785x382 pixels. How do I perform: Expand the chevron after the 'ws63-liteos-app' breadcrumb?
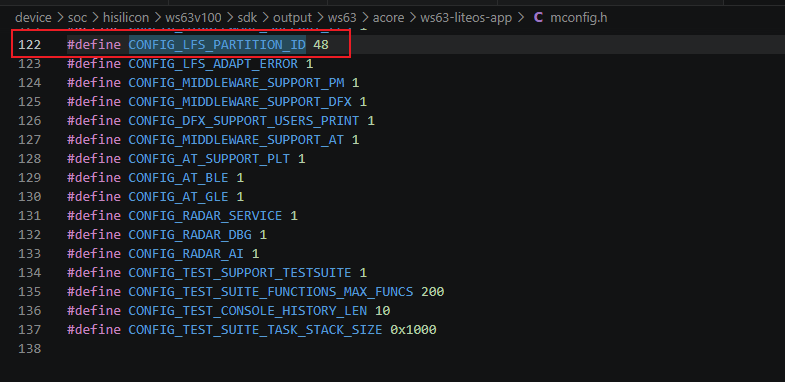click(521, 19)
